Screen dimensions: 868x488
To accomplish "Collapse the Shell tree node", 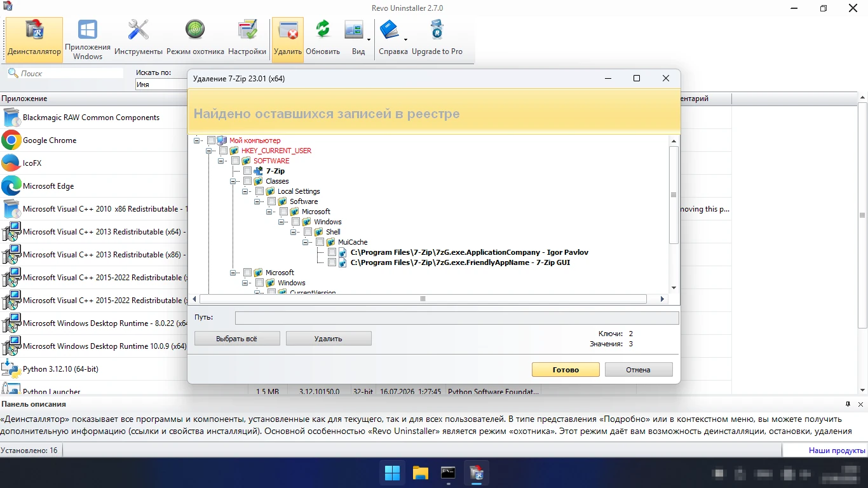I will coord(294,232).
